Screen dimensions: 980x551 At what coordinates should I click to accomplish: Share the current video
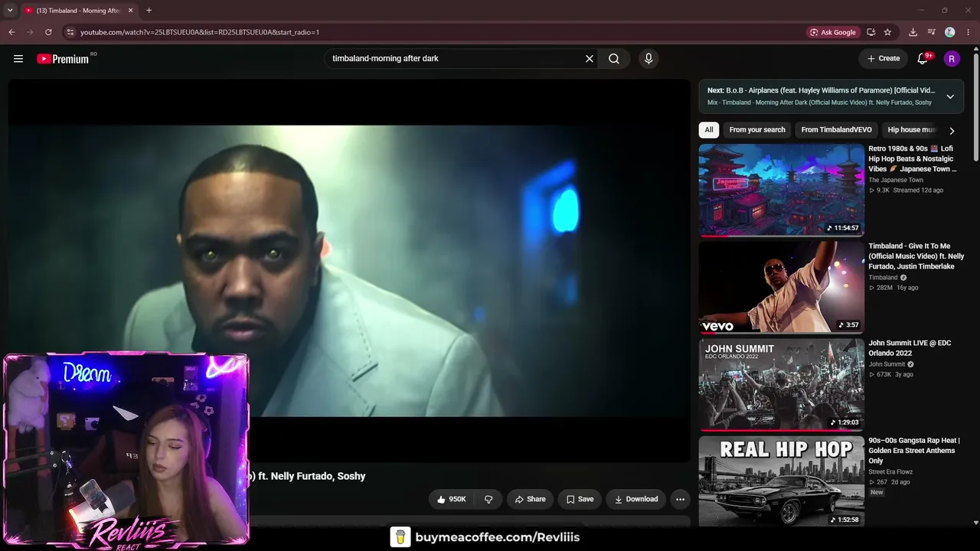[x=530, y=499]
